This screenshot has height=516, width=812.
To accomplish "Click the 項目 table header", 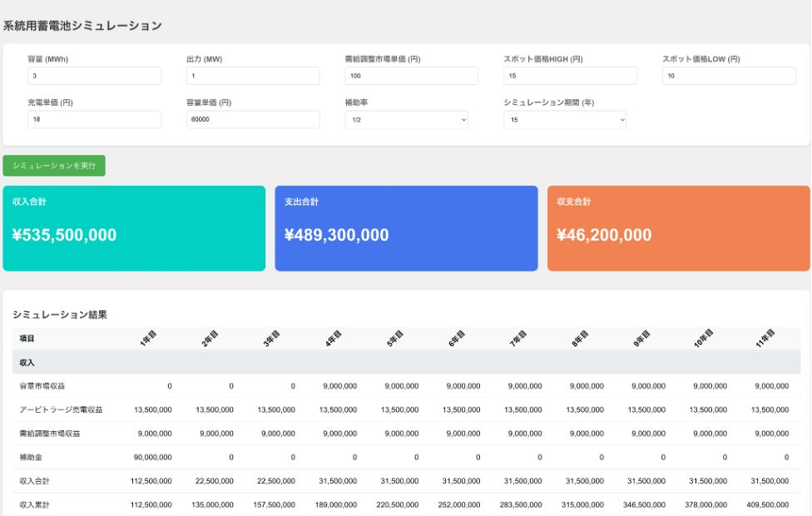I will coord(27,338).
